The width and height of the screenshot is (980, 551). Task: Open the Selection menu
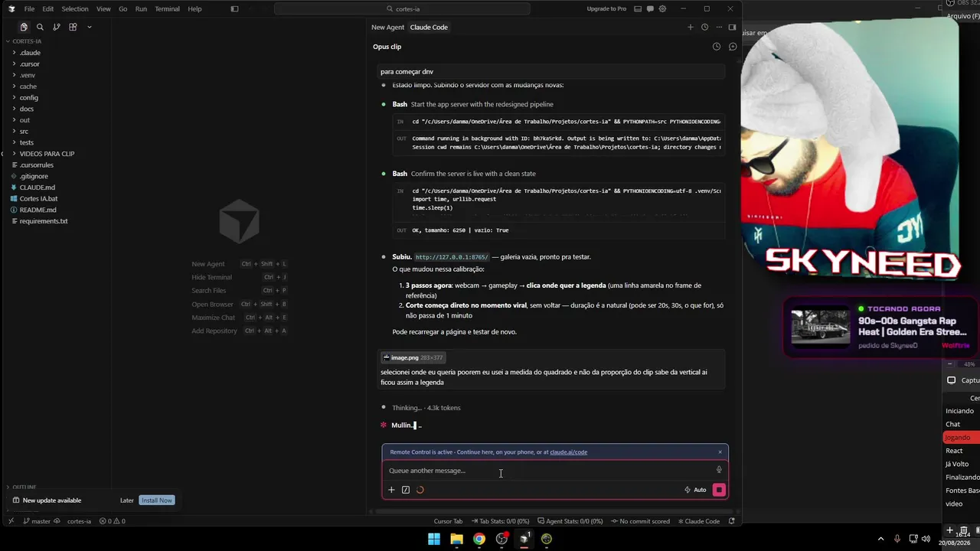pos(75,9)
